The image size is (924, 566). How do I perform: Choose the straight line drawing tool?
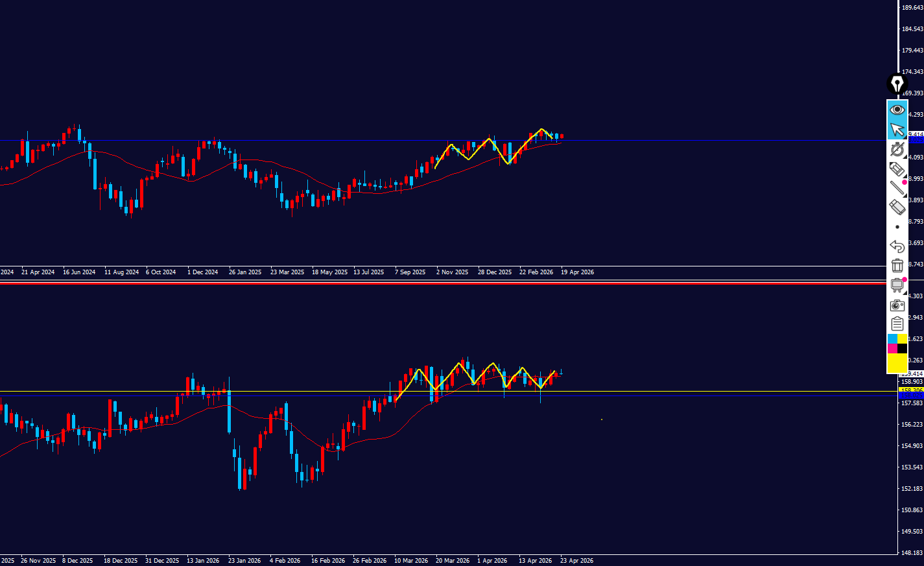coord(897,189)
